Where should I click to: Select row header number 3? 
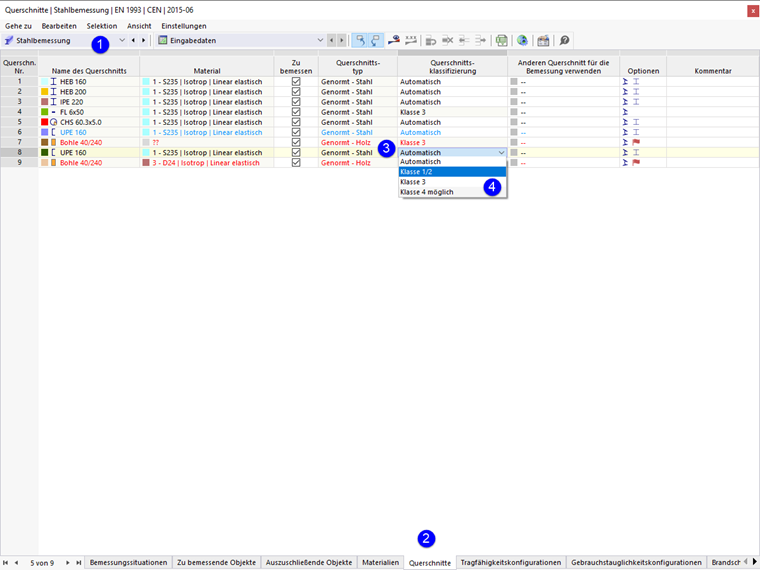click(x=19, y=102)
